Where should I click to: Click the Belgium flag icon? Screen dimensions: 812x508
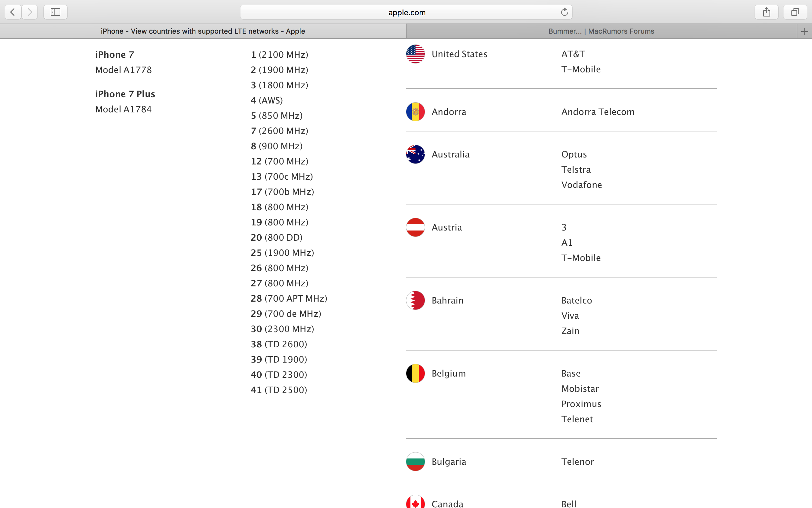click(x=416, y=373)
